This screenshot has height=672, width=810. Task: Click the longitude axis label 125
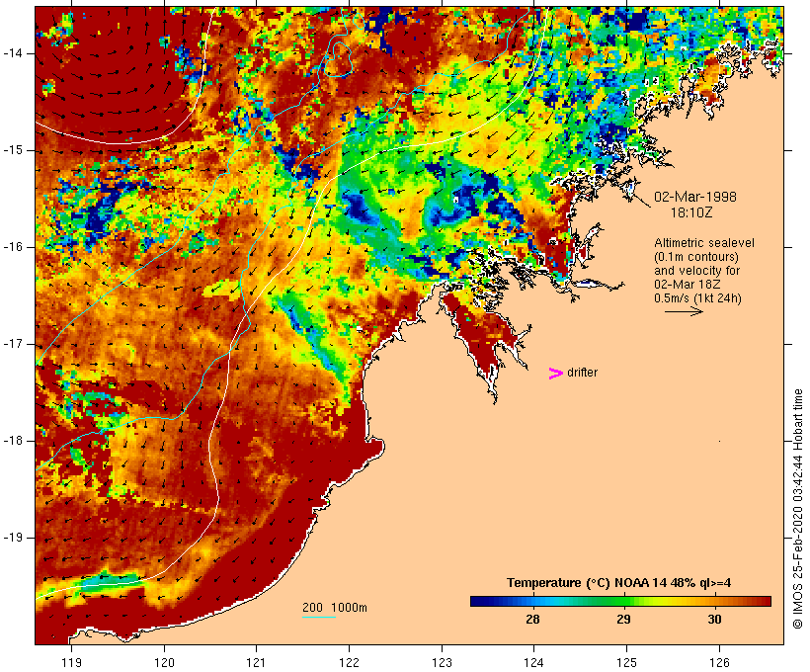click(x=626, y=662)
